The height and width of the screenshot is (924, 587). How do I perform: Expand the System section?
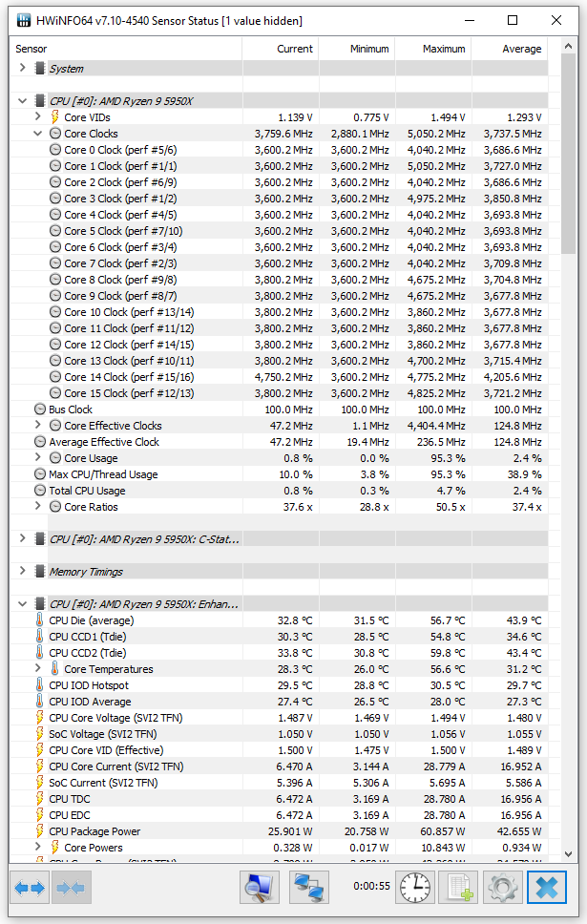22,68
